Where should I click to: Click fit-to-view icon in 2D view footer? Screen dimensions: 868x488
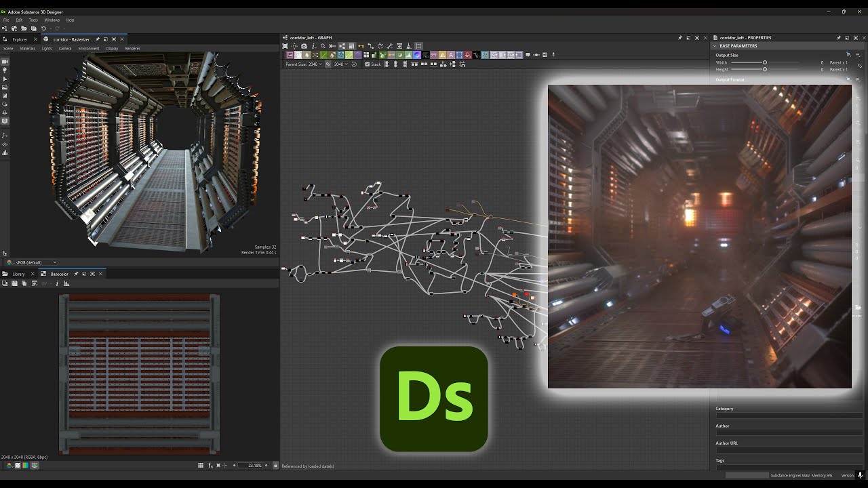218,466
